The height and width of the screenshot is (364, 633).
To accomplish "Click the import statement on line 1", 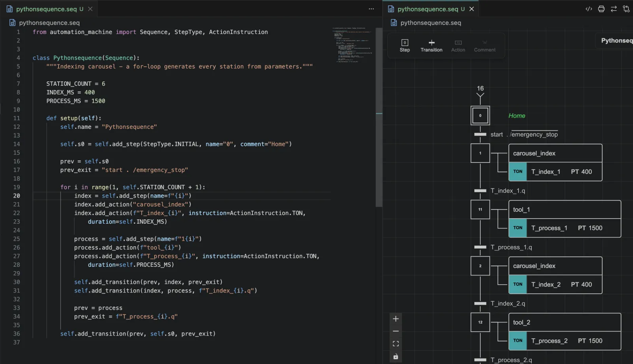I will point(150,32).
